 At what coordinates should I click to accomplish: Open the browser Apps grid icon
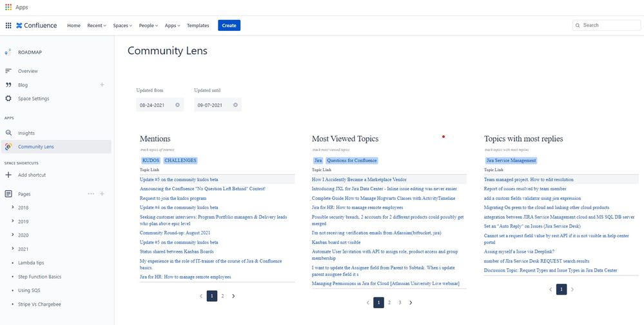pos(8,7)
